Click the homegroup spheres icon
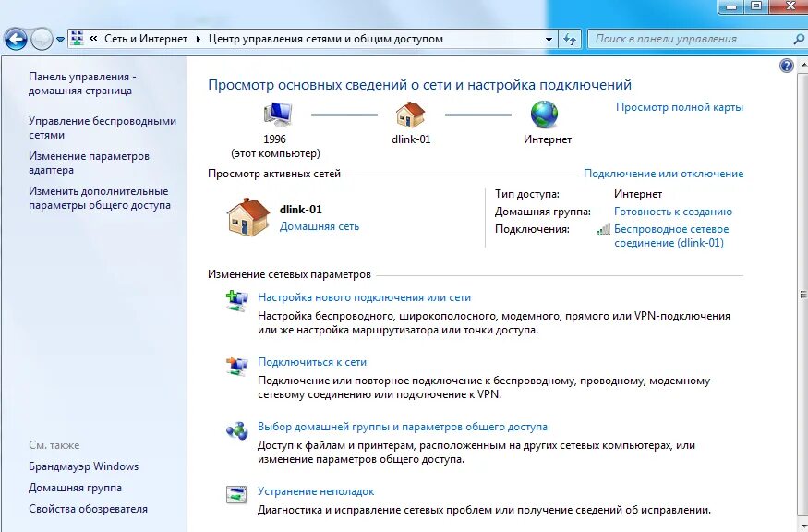The image size is (808, 532). coord(236,430)
